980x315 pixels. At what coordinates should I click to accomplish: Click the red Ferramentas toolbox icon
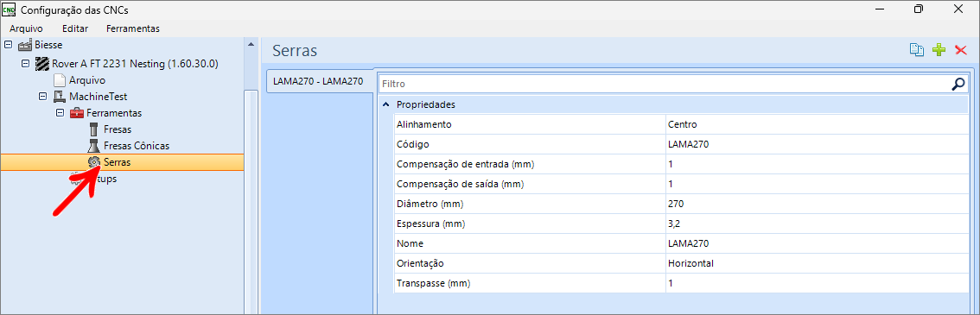coord(76,113)
